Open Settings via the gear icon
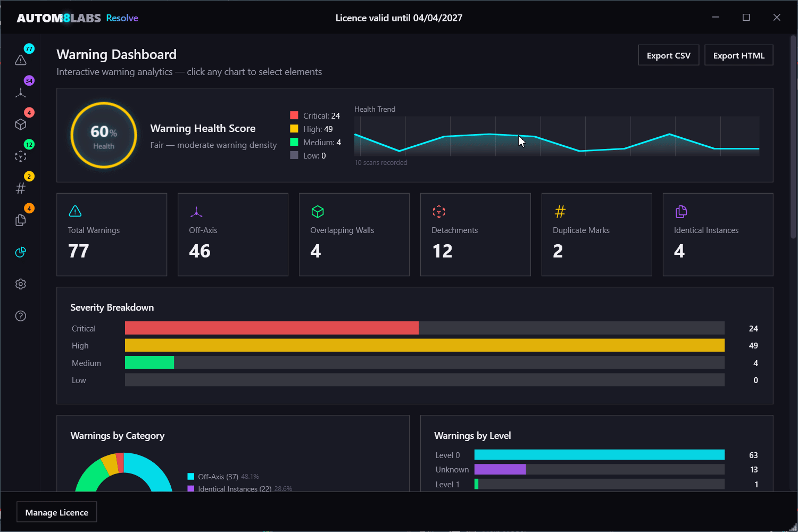798x532 pixels. [20, 284]
